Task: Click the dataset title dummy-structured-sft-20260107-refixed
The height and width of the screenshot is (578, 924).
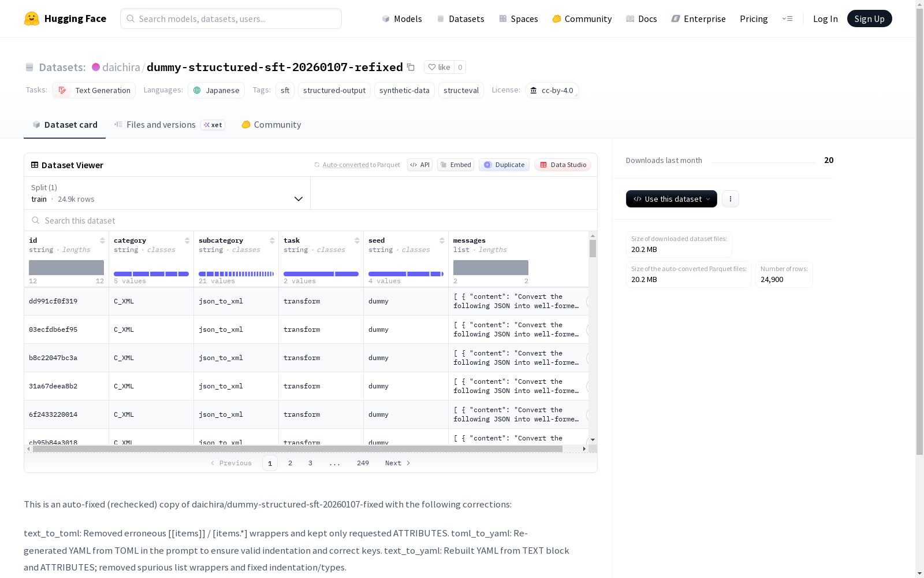Action: pyautogui.click(x=275, y=67)
